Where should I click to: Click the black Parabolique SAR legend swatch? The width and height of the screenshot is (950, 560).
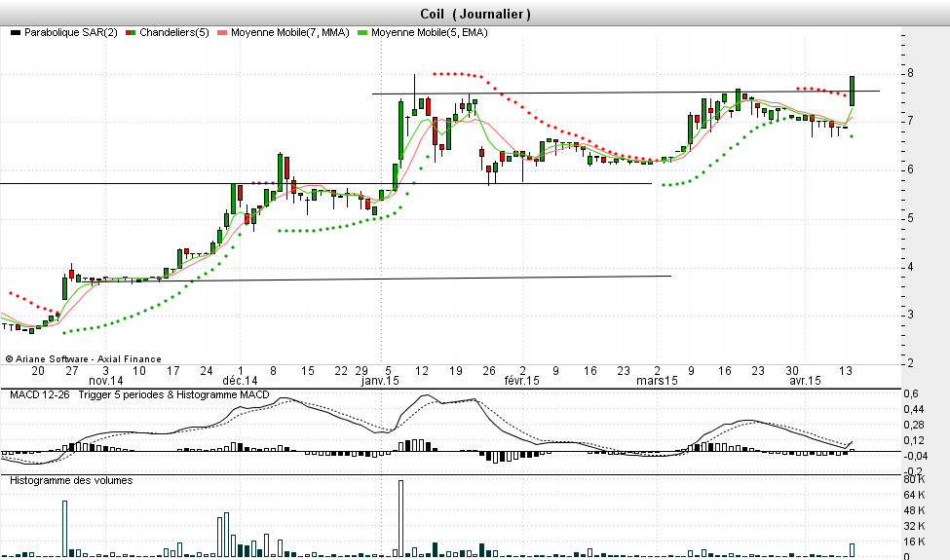pos(15,32)
